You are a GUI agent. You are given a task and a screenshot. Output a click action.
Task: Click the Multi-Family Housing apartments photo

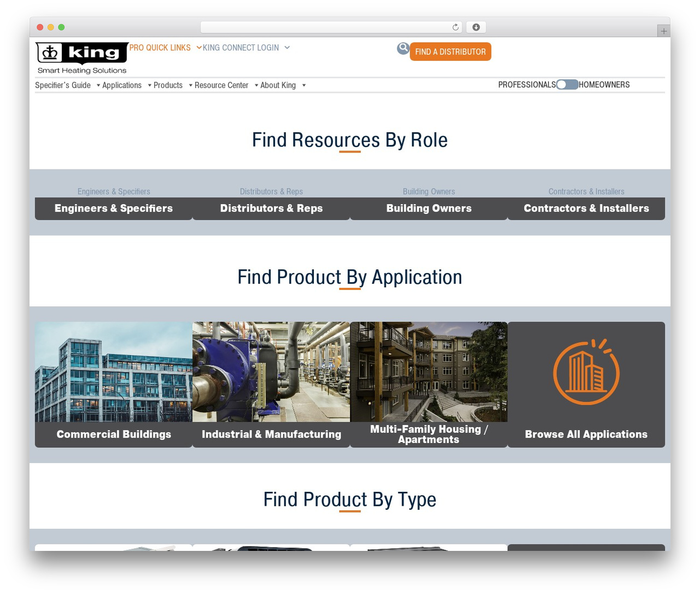pos(429,371)
